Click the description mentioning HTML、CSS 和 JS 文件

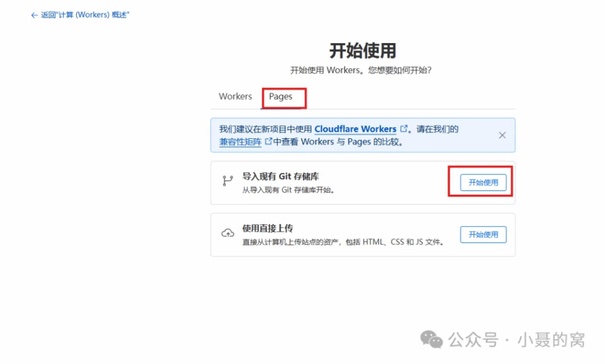point(343,242)
